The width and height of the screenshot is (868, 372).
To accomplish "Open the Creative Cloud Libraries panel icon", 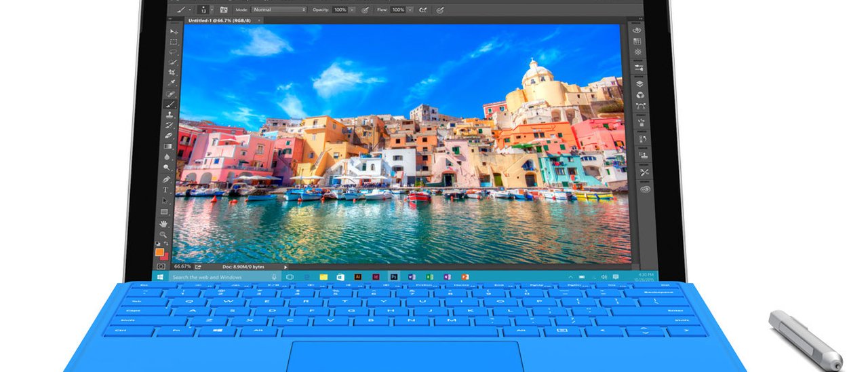I will click(x=645, y=189).
